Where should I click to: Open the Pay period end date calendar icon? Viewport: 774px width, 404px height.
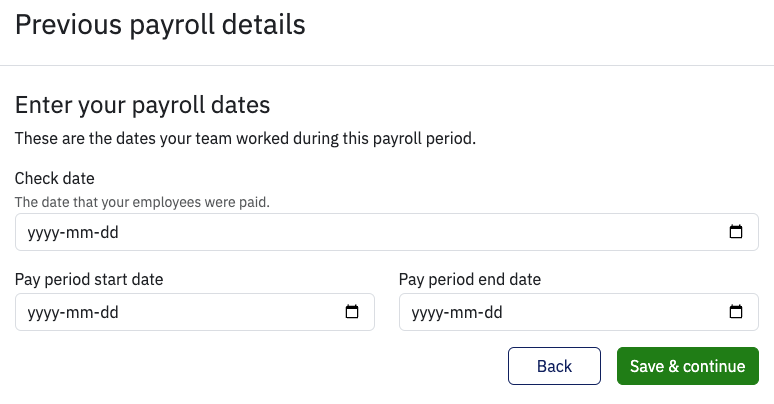pyautogui.click(x=736, y=312)
